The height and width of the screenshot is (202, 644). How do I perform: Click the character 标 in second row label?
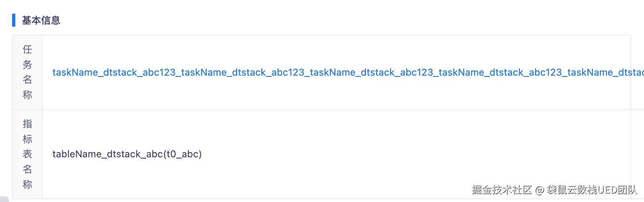(x=27, y=139)
